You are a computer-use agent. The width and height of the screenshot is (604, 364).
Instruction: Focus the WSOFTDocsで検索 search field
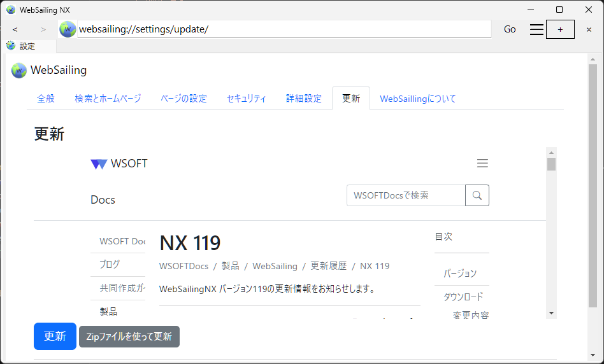[406, 195]
